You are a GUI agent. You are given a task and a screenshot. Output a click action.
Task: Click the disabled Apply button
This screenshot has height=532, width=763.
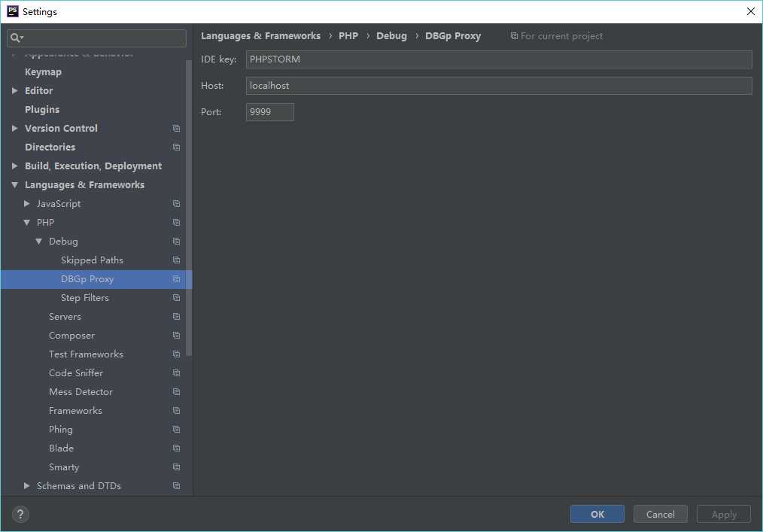coord(724,514)
